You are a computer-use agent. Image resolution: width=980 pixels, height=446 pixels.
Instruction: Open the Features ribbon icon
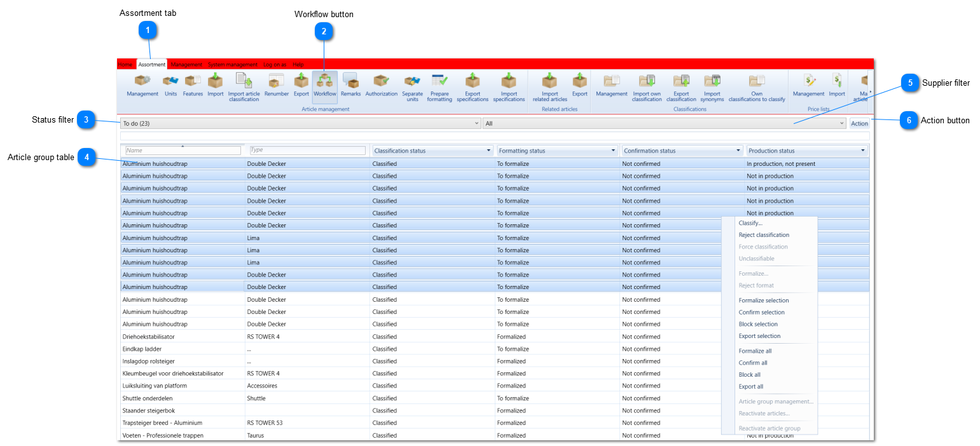193,86
